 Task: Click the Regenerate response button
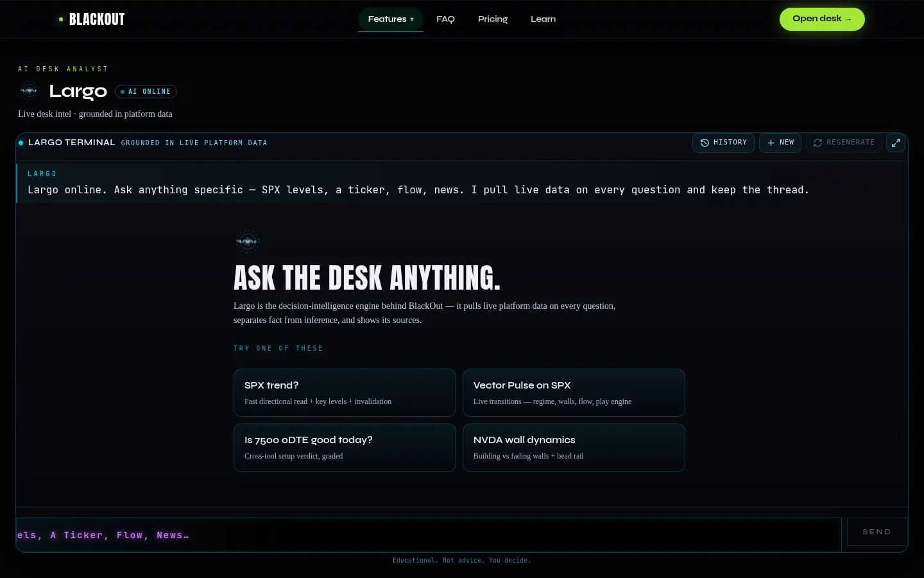point(844,143)
